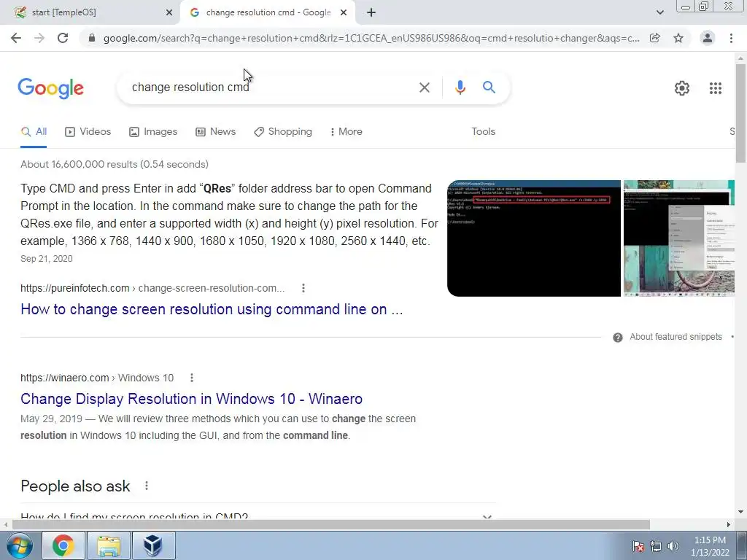This screenshot has width=747, height=560.
Task: Open options for the winaero result
Action: tap(192, 378)
